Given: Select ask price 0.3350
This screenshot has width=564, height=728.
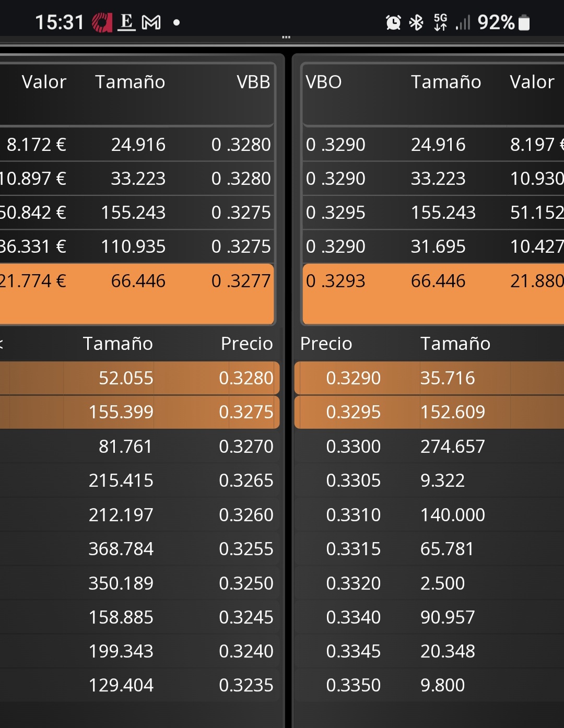Looking at the screenshot, I should pos(354,685).
